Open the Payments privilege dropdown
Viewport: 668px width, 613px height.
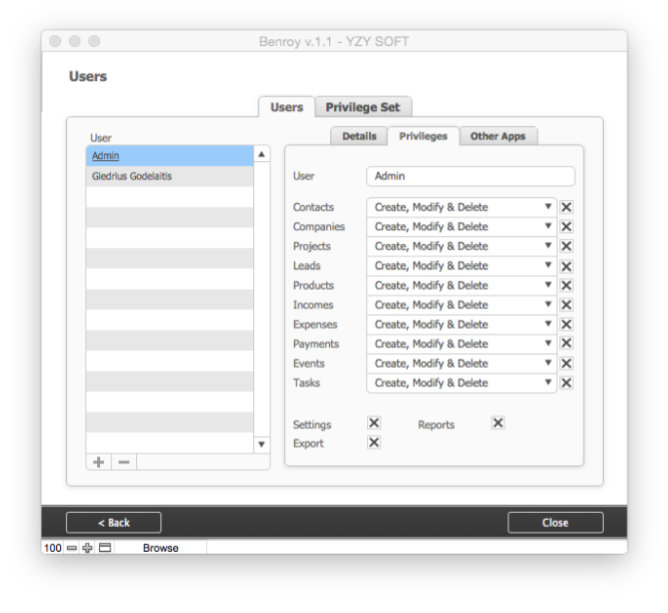tap(461, 344)
